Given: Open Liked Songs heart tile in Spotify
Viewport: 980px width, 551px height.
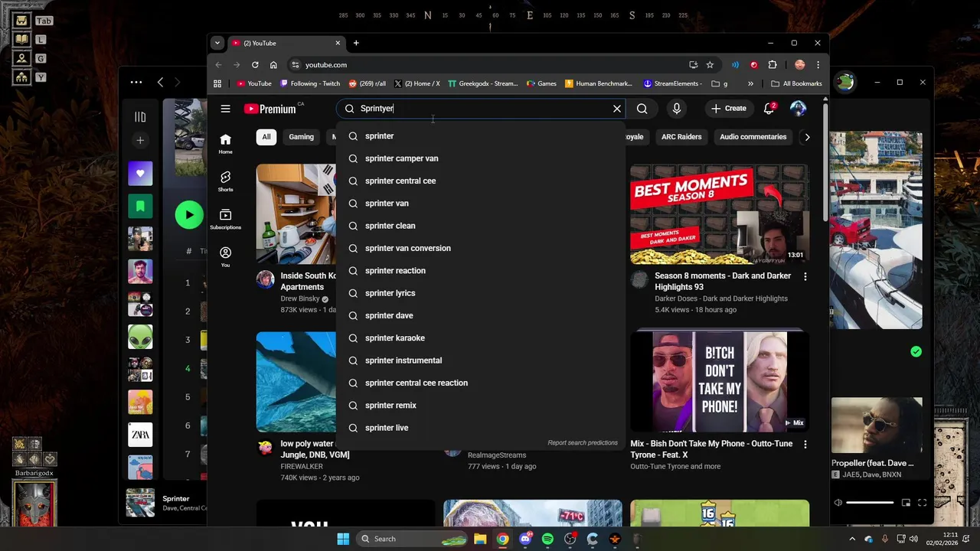Looking at the screenshot, I should pyautogui.click(x=140, y=174).
